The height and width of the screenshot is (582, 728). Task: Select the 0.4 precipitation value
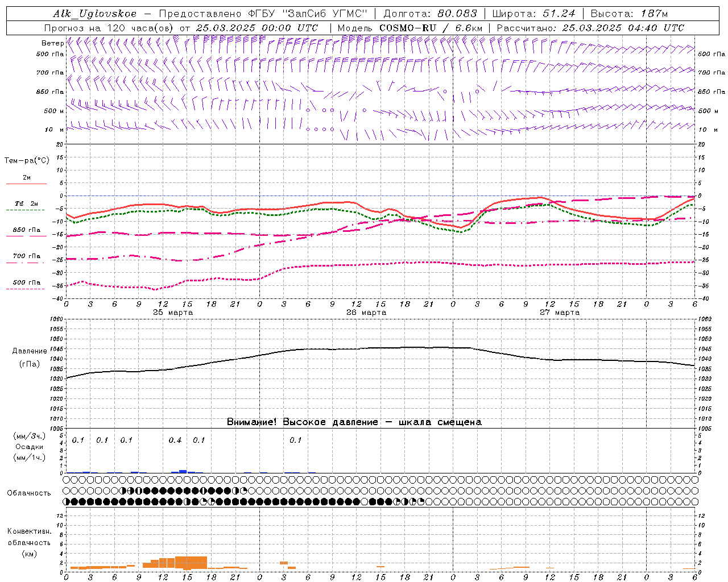pos(175,440)
